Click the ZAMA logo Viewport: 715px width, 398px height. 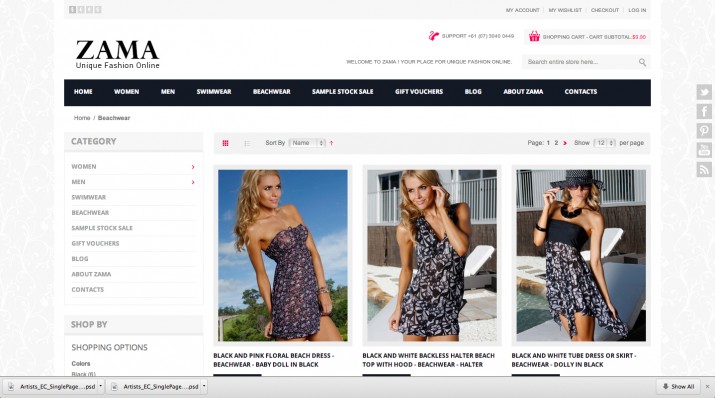click(118, 54)
